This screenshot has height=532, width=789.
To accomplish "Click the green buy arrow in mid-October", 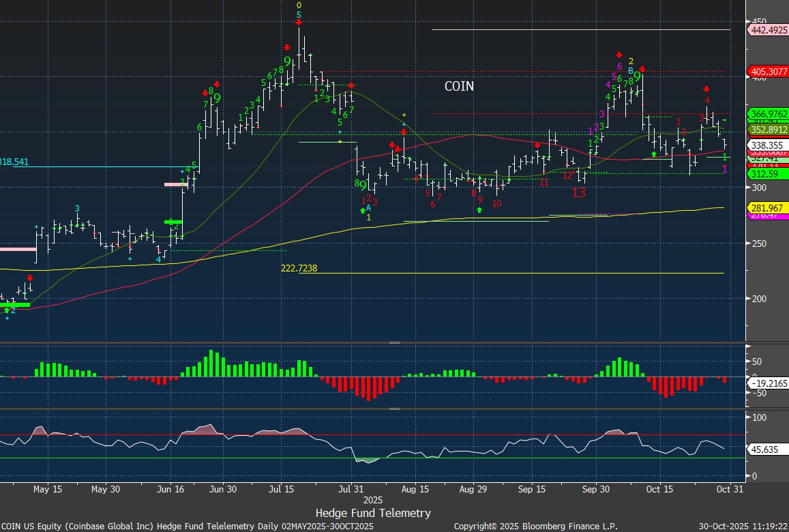I will 654,154.
